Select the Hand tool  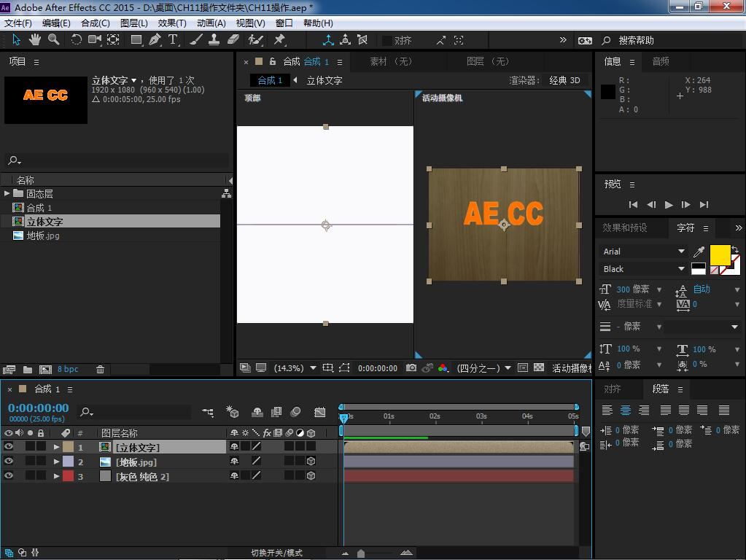[x=35, y=40]
